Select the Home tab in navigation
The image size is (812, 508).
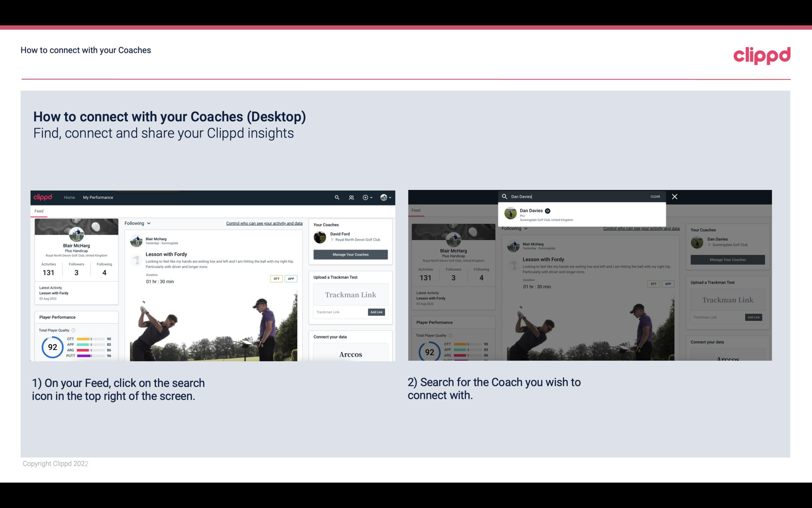click(69, 197)
